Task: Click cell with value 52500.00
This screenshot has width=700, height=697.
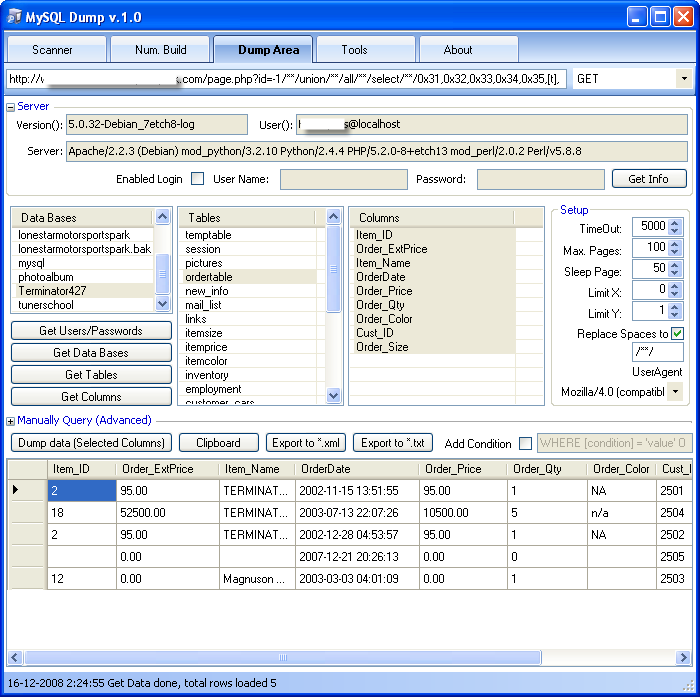Action: [167, 513]
